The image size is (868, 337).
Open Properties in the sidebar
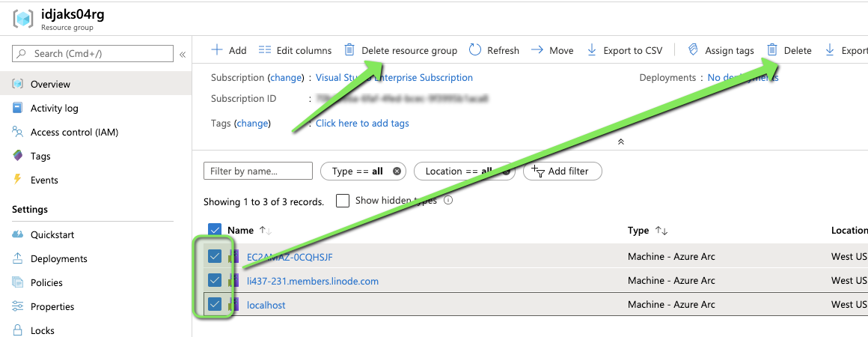tap(52, 306)
